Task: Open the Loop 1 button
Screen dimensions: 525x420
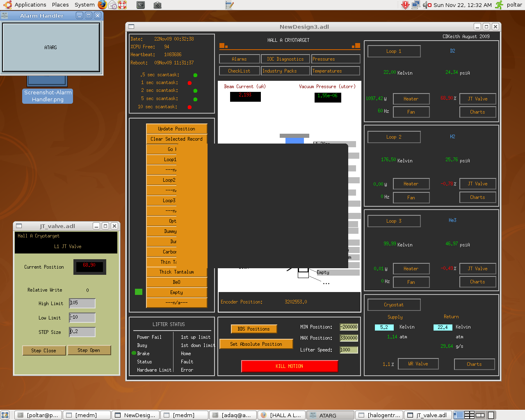Action: (394, 51)
